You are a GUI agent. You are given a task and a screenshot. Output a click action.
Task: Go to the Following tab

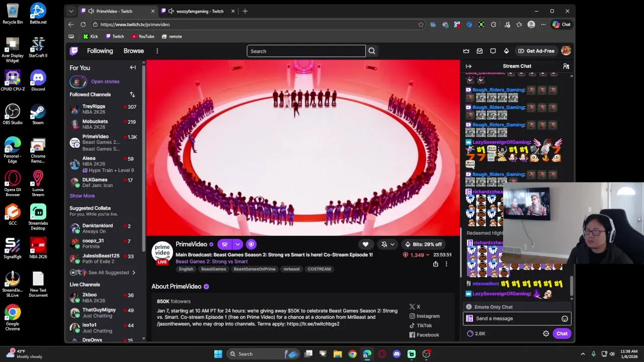[x=100, y=51]
